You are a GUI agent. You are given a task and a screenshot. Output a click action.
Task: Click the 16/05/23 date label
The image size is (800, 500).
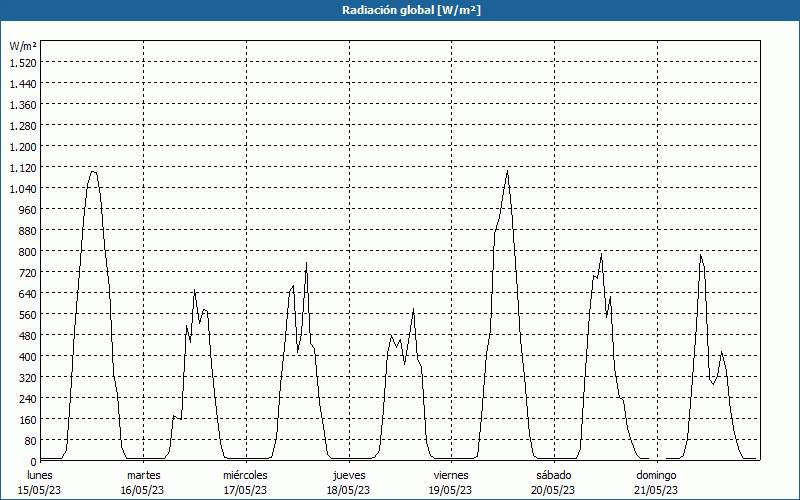(x=143, y=490)
